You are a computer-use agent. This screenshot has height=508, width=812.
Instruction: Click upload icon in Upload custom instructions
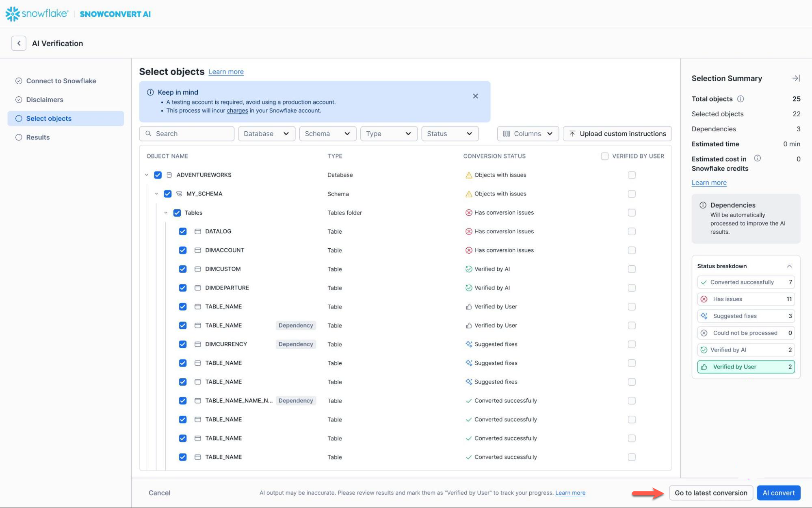pos(572,134)
